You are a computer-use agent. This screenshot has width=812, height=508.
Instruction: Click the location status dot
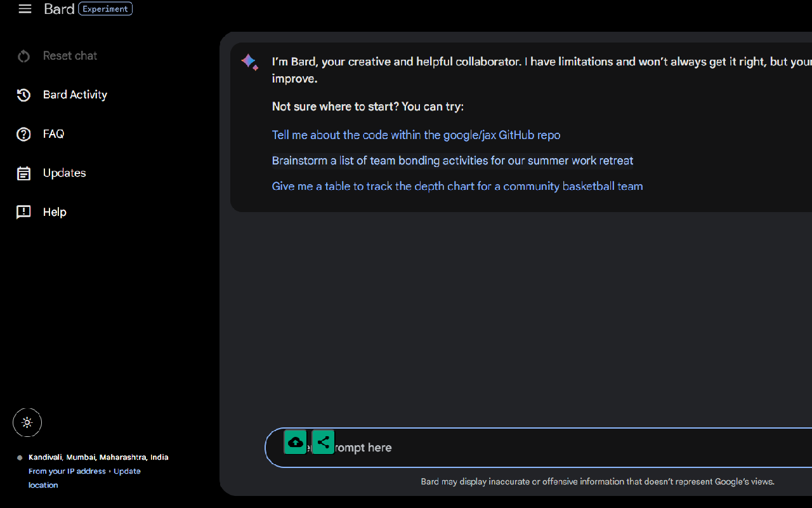pyautogui.click(x=20, y=458)
